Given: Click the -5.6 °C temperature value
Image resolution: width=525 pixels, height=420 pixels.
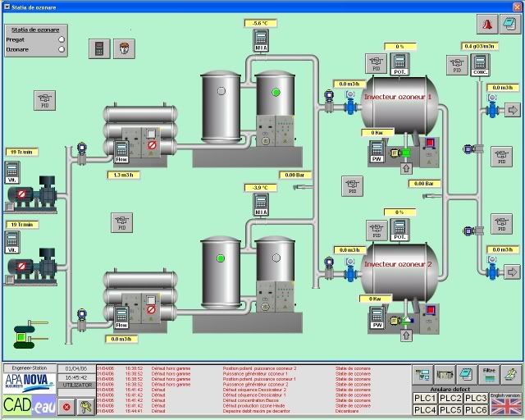Looking at the screenshot, I should pos(260,24).
